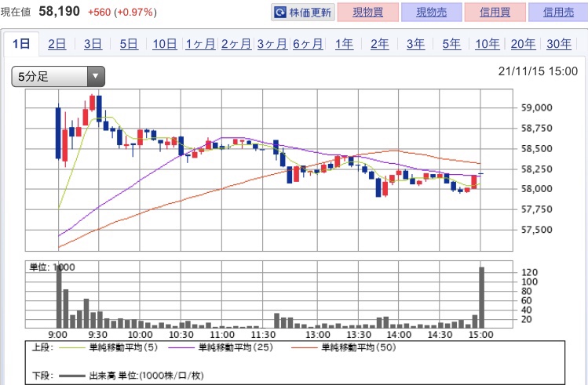Open the 信用売 margin sell link

click(x=558, y=13)
